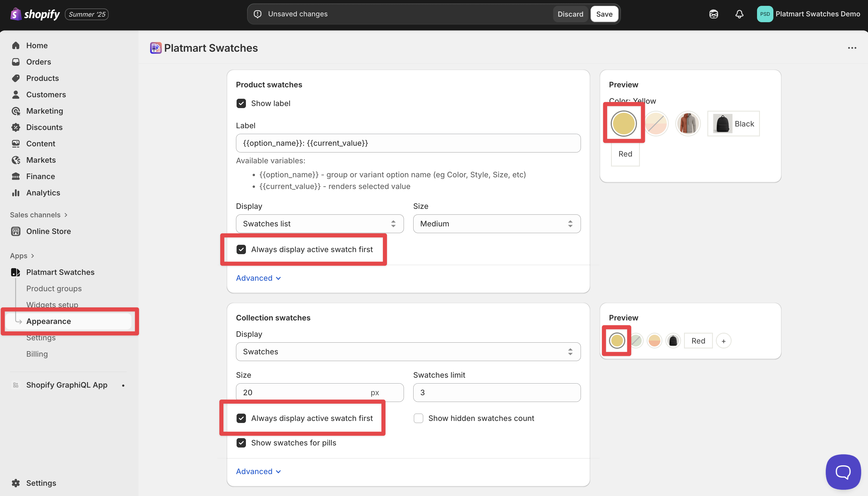
Task: Open the Size Medium dropdown
Action: pyautogui.click(x=497, y=223)
